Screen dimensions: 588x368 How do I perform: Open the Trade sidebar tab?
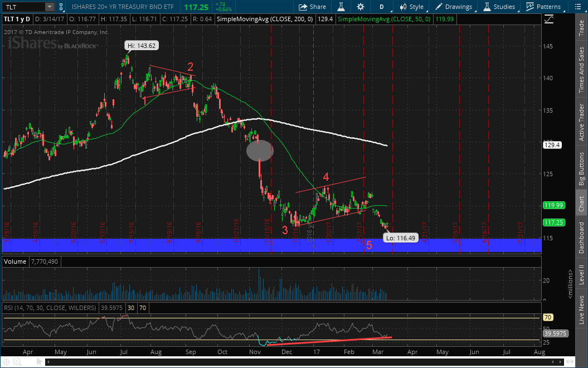[x=581, y=28]
